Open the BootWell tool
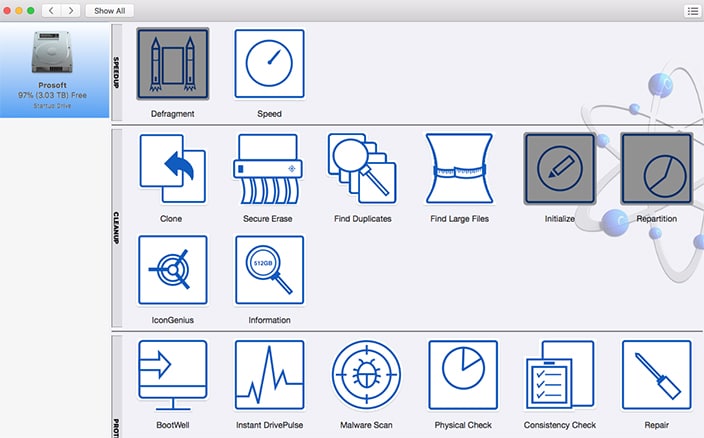The height and width of the screenshot is (438, 704). pyautogui.click(x=173, y=375)
